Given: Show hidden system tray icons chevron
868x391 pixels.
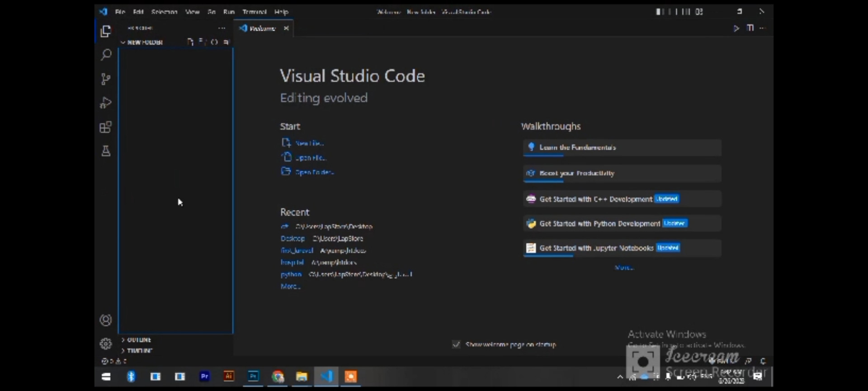Looking at the screenshot, I should [x=620, y=377].
